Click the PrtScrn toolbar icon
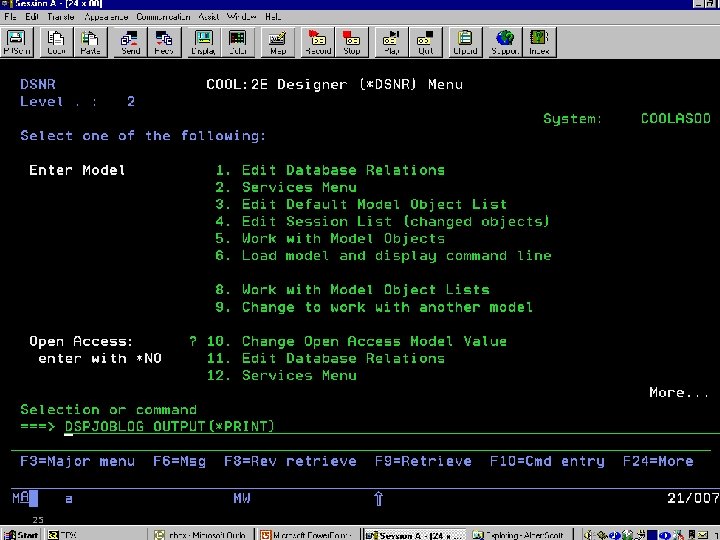The image size is (720, 540). [17, 42]
